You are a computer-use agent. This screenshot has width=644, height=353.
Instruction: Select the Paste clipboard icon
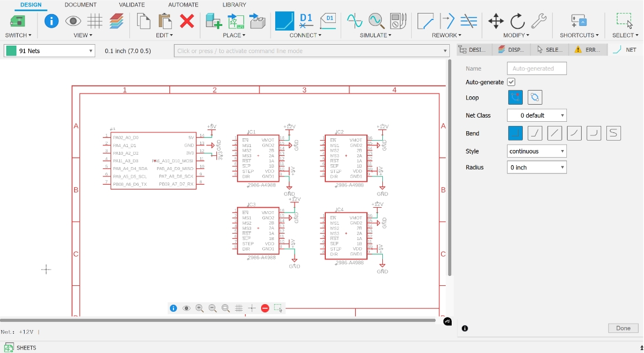(165, 21)
